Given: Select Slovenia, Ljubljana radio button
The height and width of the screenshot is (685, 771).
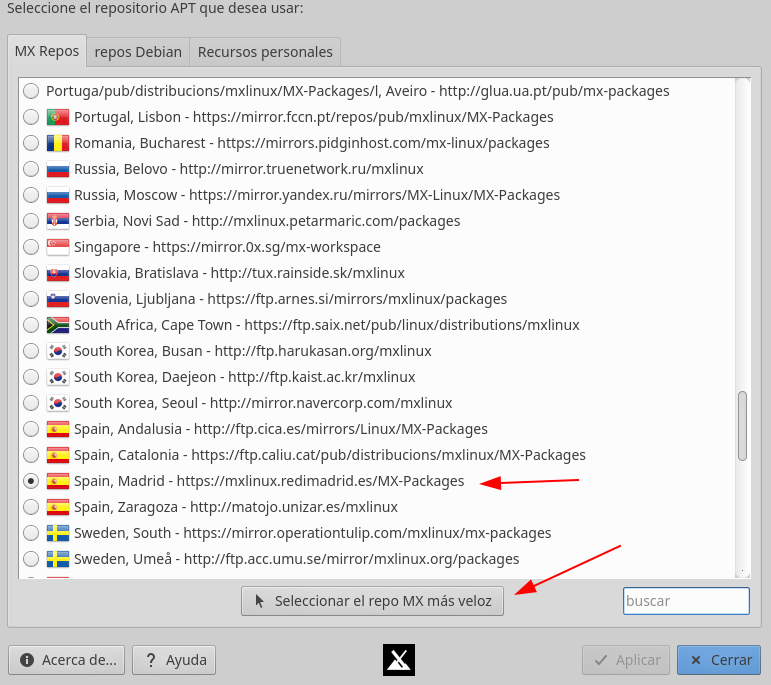Looking at the screenshot, I should pyautogui.click(x=31, y=299).
